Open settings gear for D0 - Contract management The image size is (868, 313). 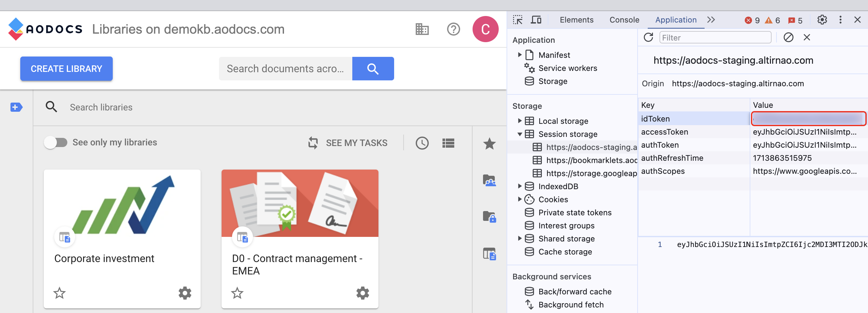click(362, 293)
